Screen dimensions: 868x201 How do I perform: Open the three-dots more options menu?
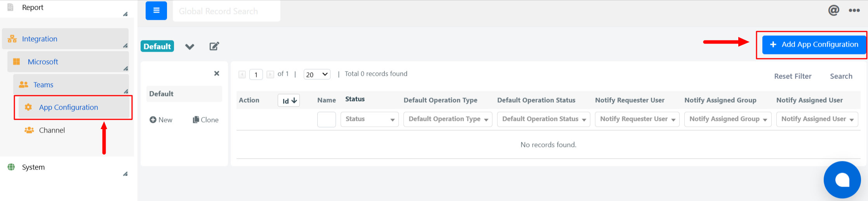tap(854, 10)
